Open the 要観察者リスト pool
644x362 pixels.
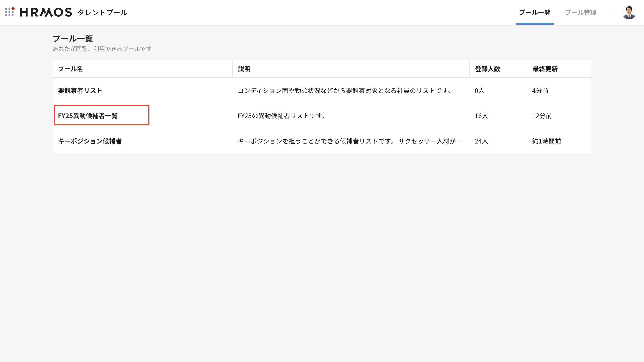coord(80,90)
